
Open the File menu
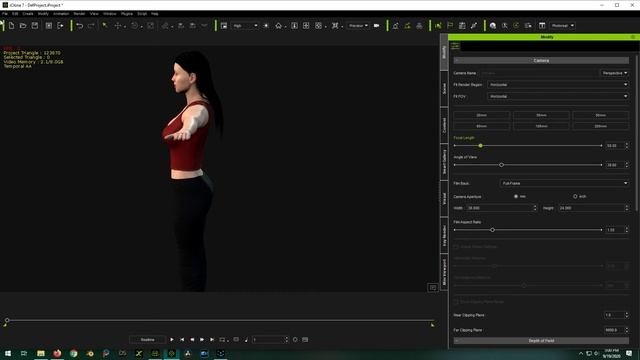pos(4,14)
